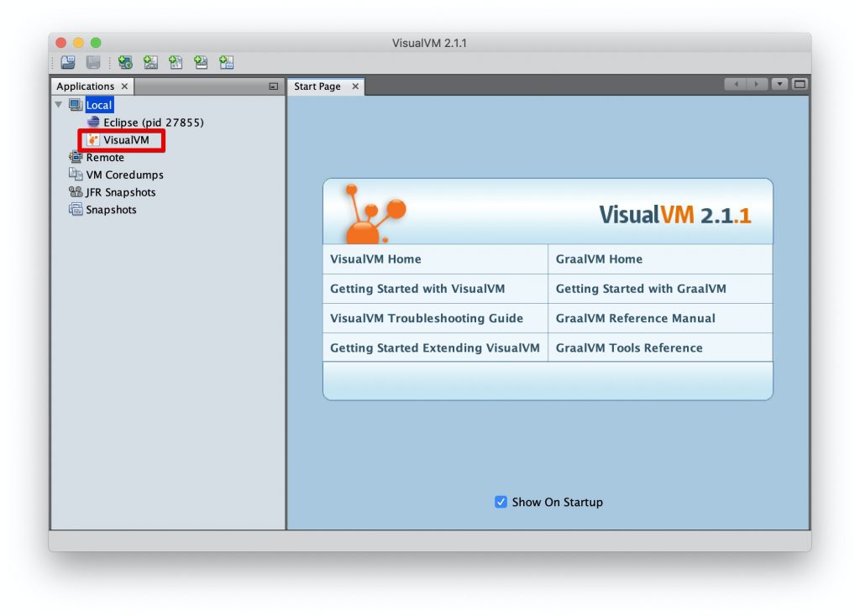The image size is (860, 616).
Task: Select the Applications tab header
Action: pos(85,86)
